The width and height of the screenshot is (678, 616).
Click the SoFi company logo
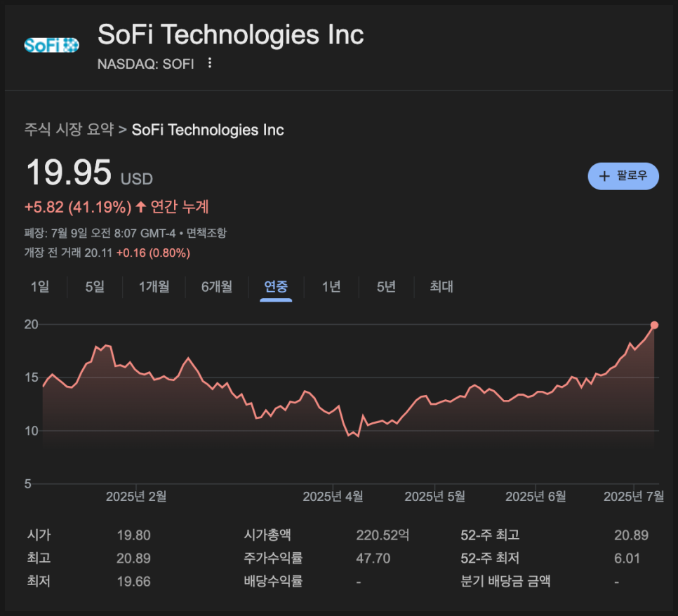click(x=51, y=45)
